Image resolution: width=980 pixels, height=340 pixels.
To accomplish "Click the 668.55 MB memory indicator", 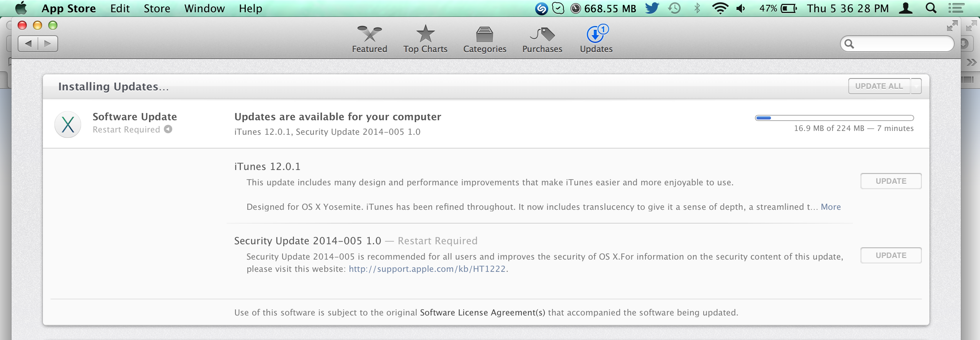I will point(603,8).
